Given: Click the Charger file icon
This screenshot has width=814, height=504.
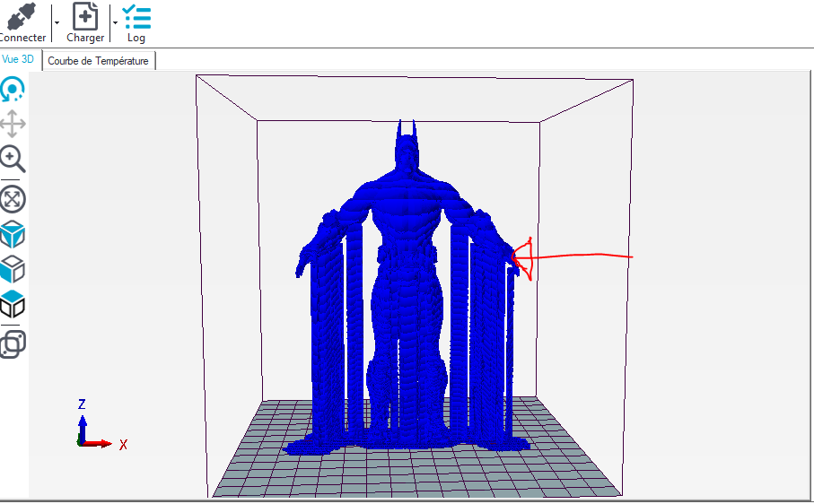Looking at the screenshot, I should pos(85,17).
